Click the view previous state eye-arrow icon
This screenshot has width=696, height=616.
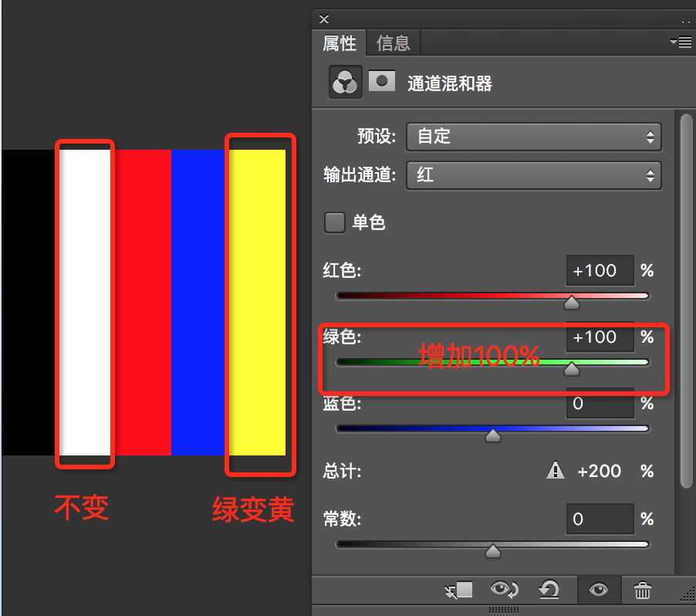tap(503, 589)
